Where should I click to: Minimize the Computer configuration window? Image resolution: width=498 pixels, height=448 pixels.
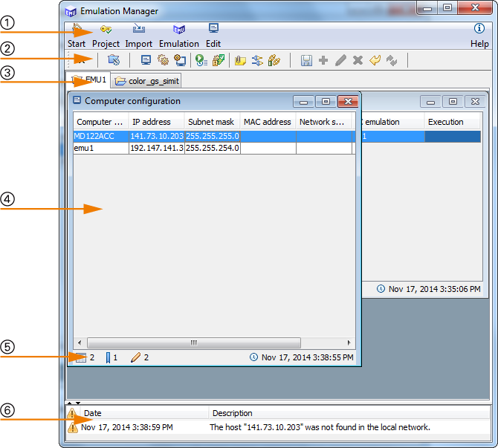303,102
